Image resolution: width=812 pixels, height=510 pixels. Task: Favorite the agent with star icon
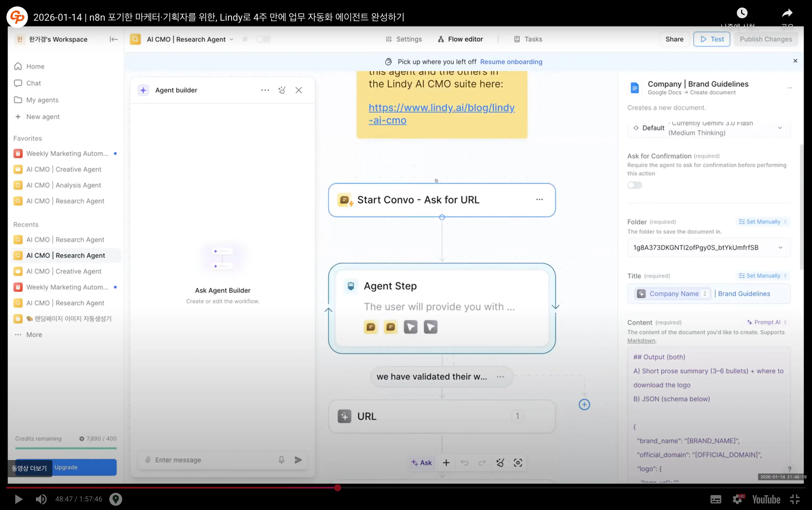point(245,39)
